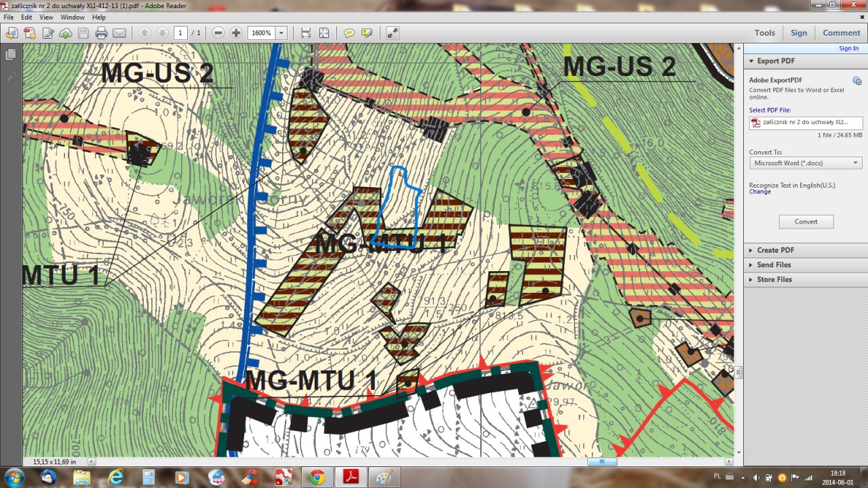The height and width of the screenshot is (488, 868).
Task: Open the zoom level dropdown
Action: pyautogui.click(x=281, y=33)
